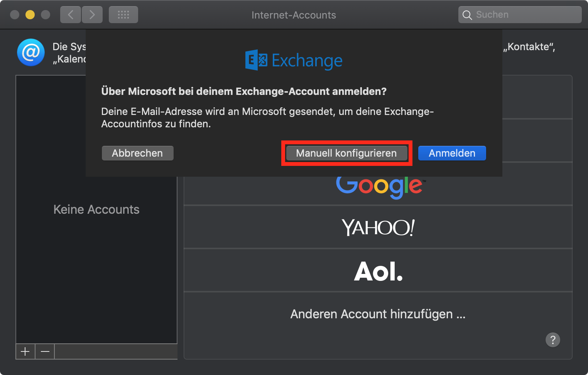Click the Keine Accounts placeholder text
The height and width of the screenshot is (375, 588).
click(96, 209)
